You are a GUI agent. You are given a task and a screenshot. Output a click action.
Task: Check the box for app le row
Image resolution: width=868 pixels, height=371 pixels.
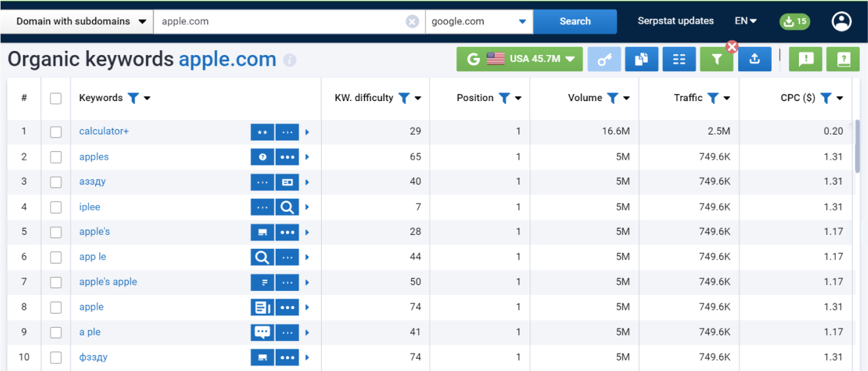tap(56, 257)
